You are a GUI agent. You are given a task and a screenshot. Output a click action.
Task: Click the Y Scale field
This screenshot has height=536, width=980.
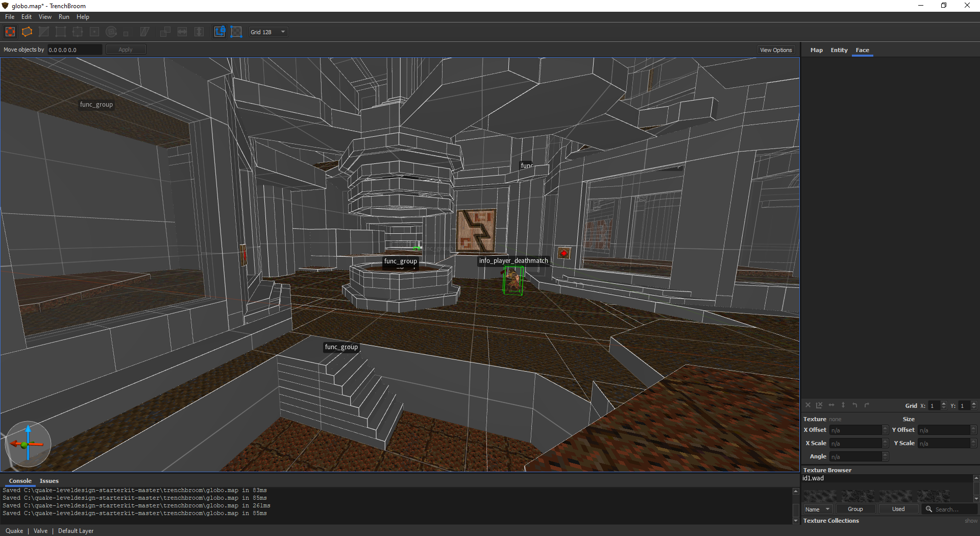pyautogui.click(x=947, y=444)
